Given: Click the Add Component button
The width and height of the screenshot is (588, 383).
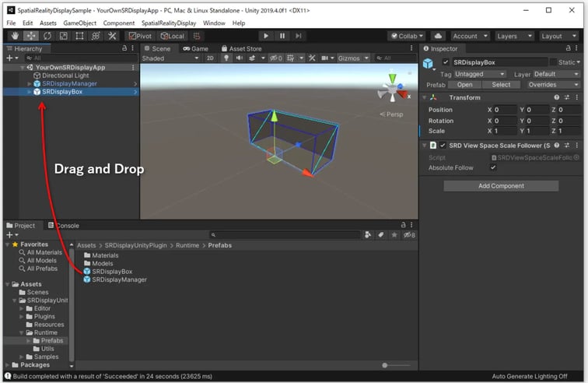Looking at the screenshot, I should (501, 186).
